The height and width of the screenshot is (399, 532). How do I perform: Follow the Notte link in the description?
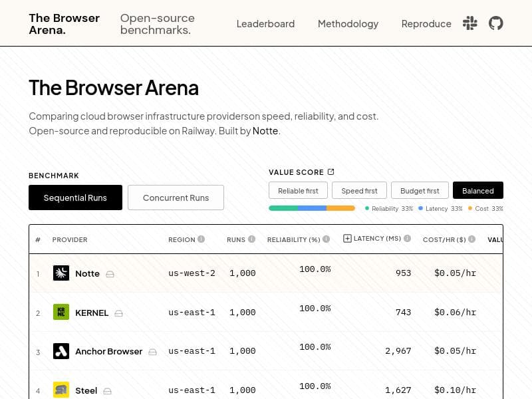(265, 130)
